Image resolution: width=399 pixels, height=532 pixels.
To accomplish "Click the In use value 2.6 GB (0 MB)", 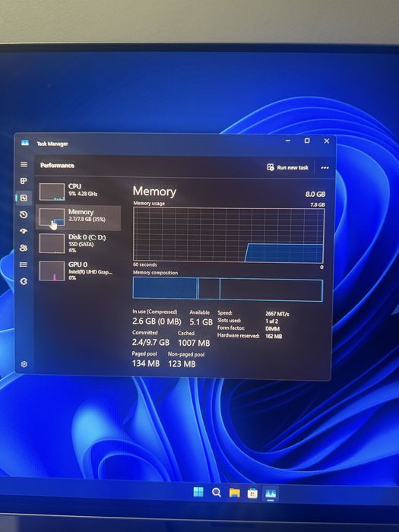I will [x=157, y=321].
